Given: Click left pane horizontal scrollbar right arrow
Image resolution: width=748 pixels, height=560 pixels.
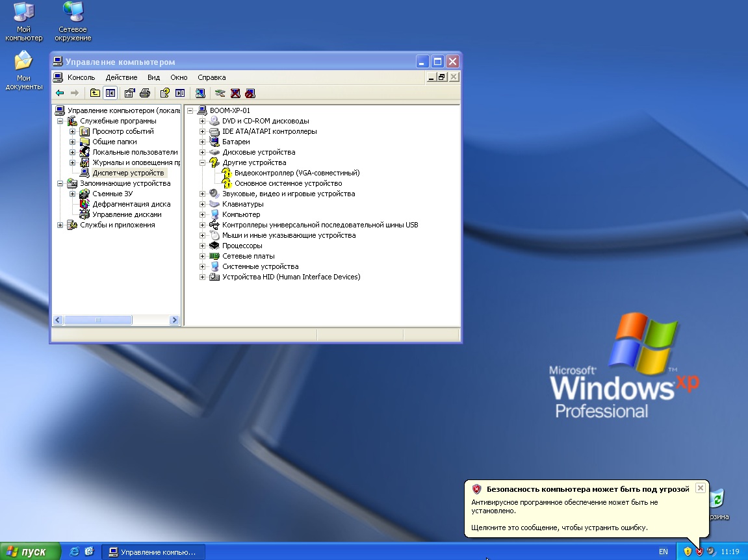Looking at the screenshot, I should (x=174, y=320).
